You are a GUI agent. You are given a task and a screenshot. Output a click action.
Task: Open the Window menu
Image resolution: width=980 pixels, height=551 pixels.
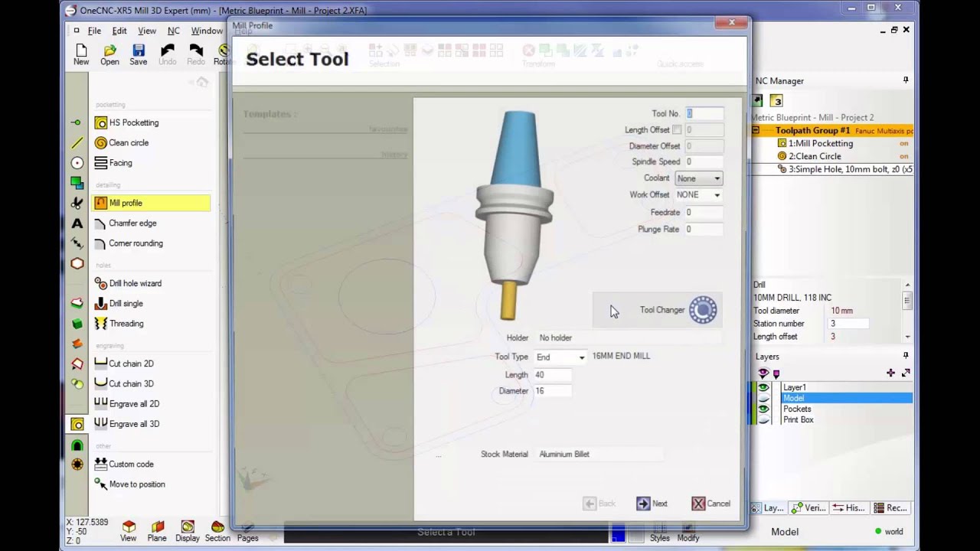(x=207, y=31)
